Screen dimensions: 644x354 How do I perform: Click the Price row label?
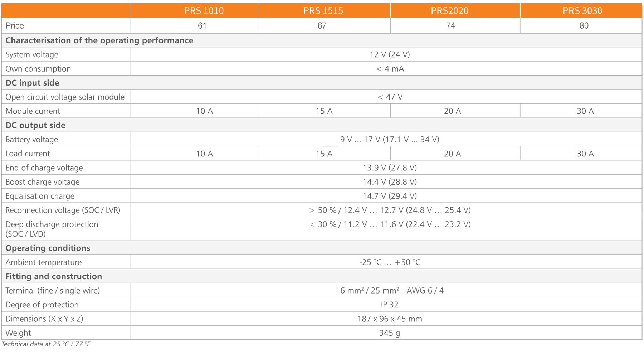15,26
